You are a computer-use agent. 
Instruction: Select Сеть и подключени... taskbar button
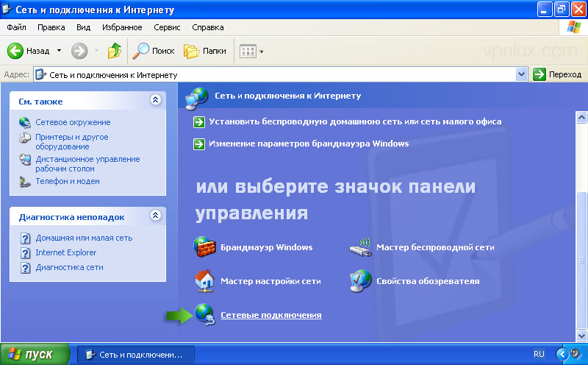coord(136,355)
